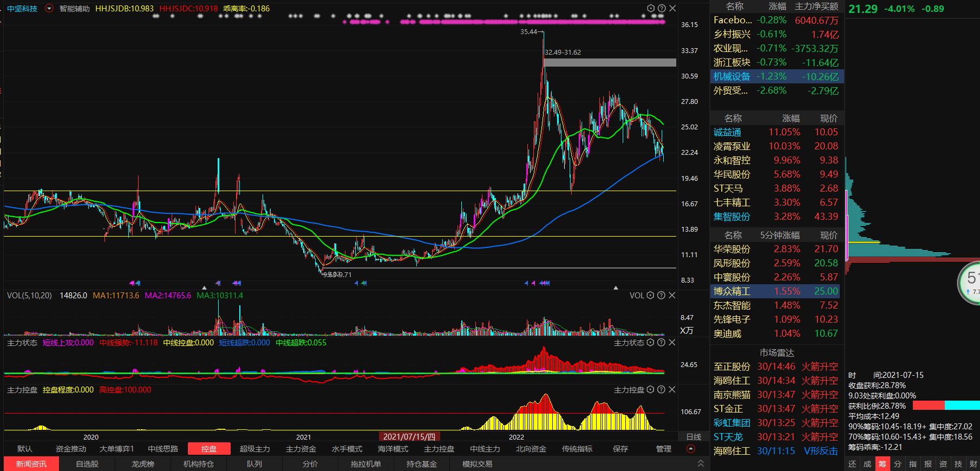Viewport: 980px width, 471px height.
Task: Select the 筹 chip distribution tab
Action: point(883,464)
